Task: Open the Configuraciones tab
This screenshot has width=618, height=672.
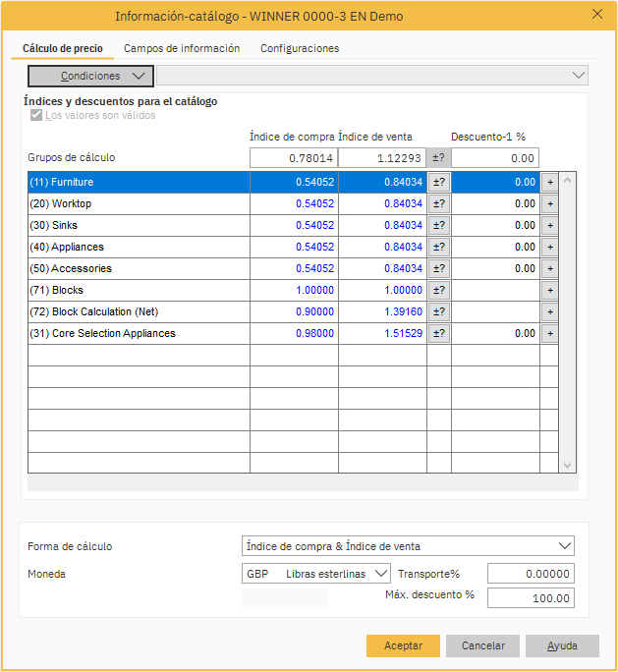Action: (300, 48)
